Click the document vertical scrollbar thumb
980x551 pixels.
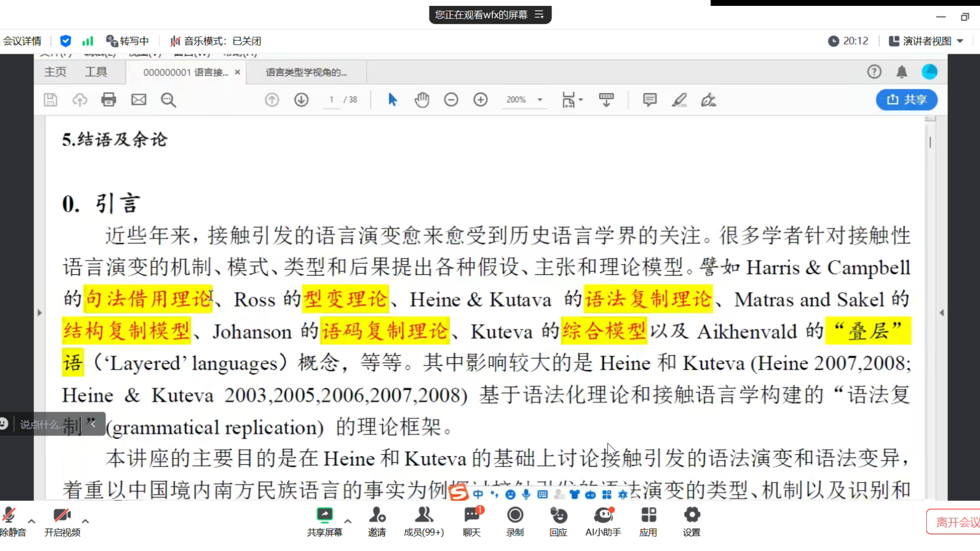point(930,142)
